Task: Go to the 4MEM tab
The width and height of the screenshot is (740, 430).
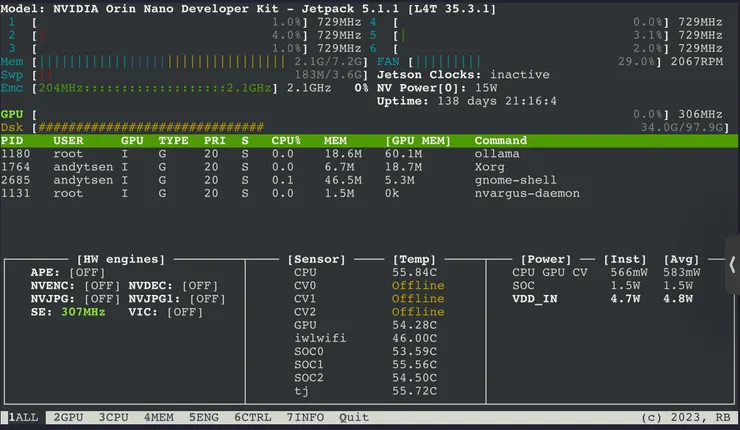Action: pyautogui.click(x=159, y=417)
